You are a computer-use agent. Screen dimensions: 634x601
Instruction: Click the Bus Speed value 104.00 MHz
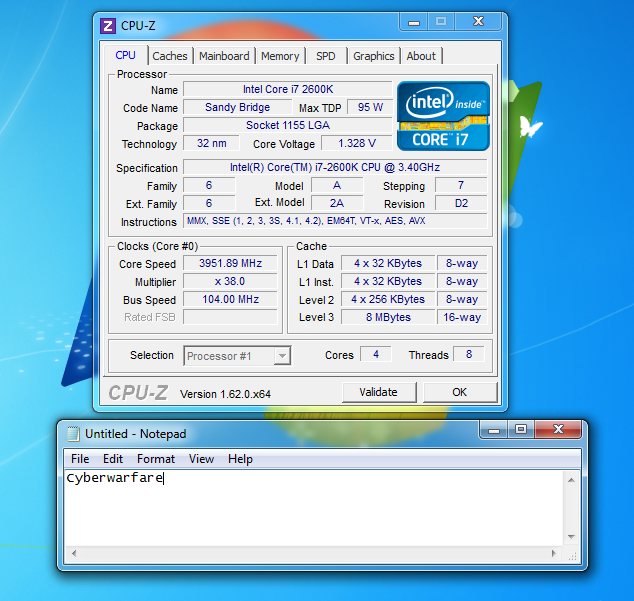(230, 299)
